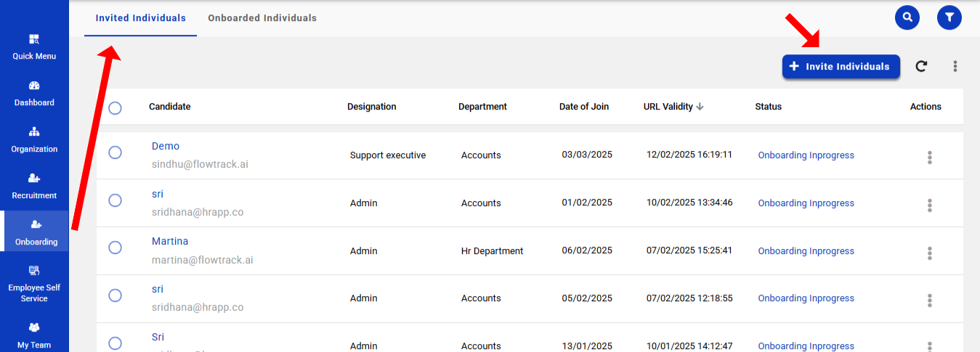This screenshot has width=980, height=352.
Task: Select the Invited Individuals tab
Action: point(140,18)
